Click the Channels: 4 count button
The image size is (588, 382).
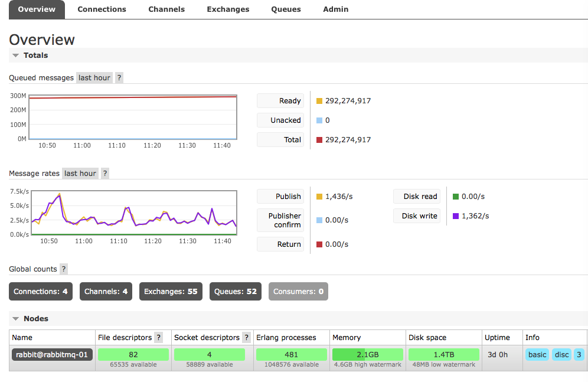coord(106,291)
